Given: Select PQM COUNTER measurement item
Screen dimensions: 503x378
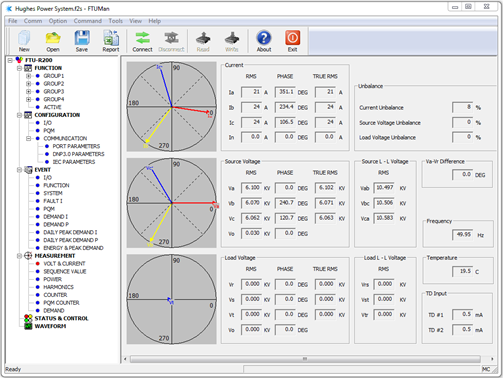Looking at the screenshot, I should 61,303.
